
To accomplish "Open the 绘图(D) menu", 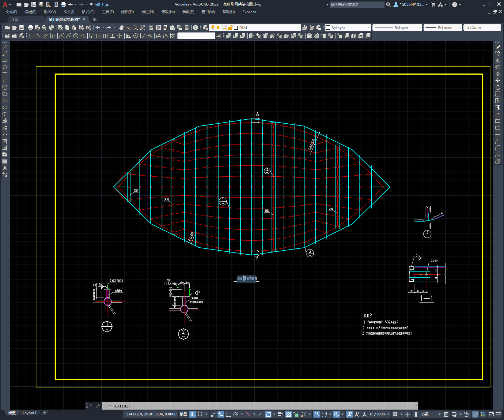I will pyautogui.click(x=127, y=12).
